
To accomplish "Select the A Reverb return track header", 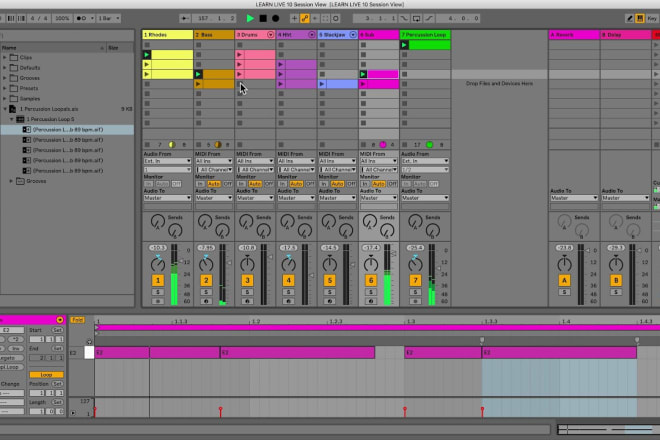I will coord(574,35).
